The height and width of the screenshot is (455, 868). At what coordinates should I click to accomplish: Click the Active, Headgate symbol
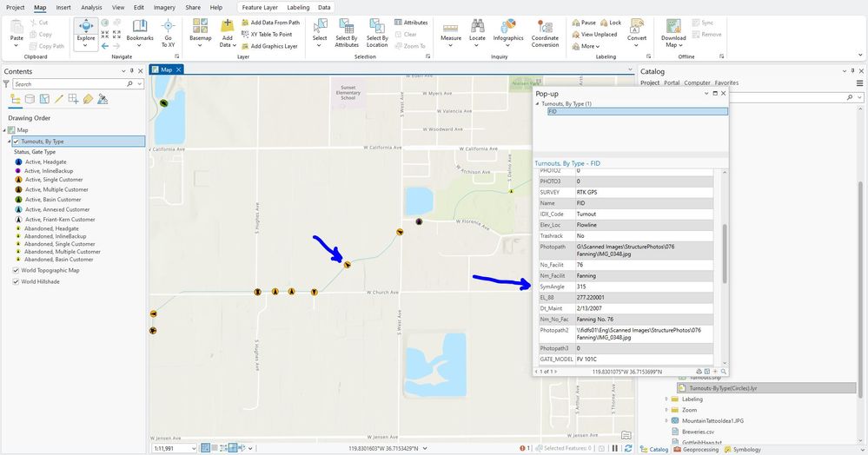[x=18, y=162]
